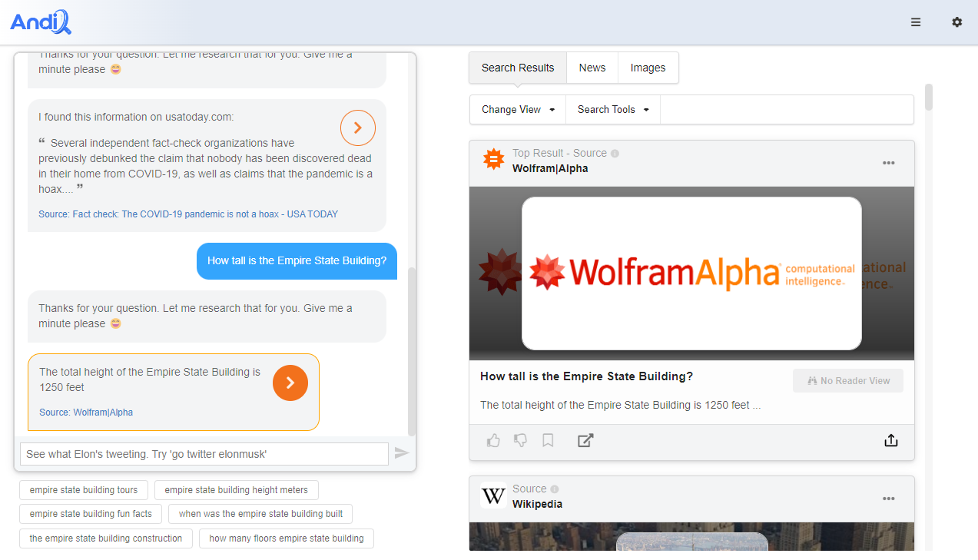The width and height of the screenshot is (978, 560).
Task: Click 'I found this information on usatoday.com' text
Action: pyautogui.click(x=136, y=117)
